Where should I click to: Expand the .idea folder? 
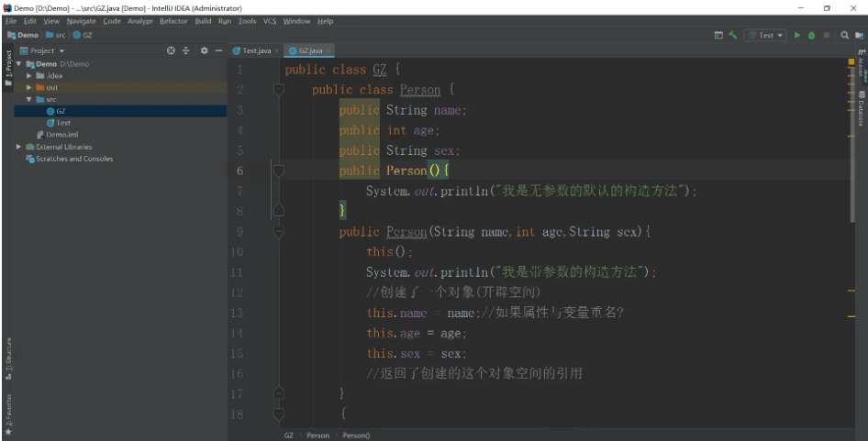(x=29, y=76)
